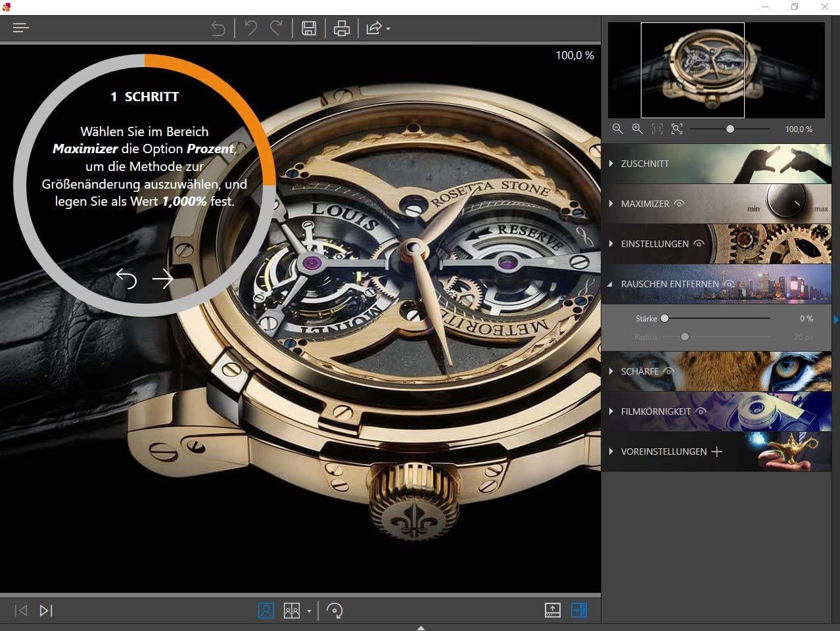Print the image using the printer icon
The image size is (840, 631).
(342, 28)
